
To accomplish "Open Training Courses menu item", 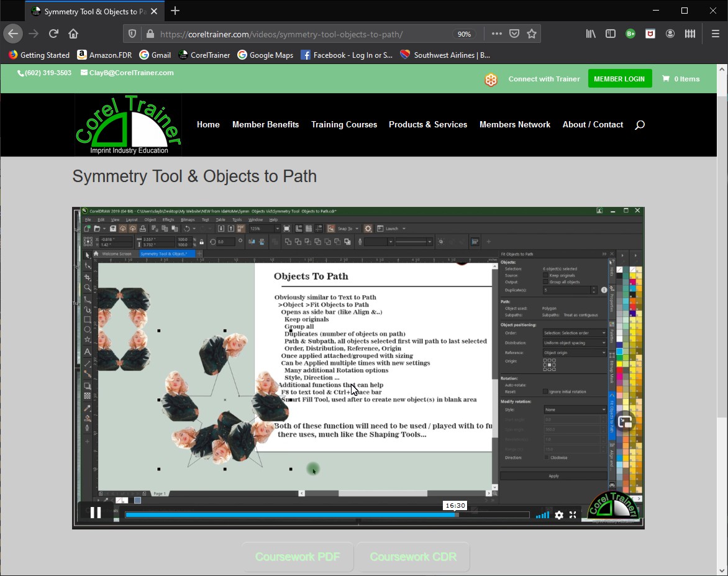I will (x=344, y=124).
